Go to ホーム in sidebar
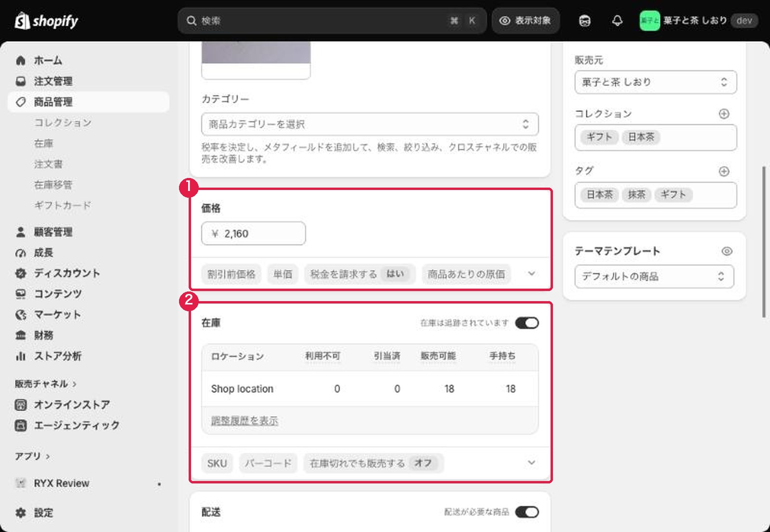Screen dimensions: 770x532 pos(89,61)
